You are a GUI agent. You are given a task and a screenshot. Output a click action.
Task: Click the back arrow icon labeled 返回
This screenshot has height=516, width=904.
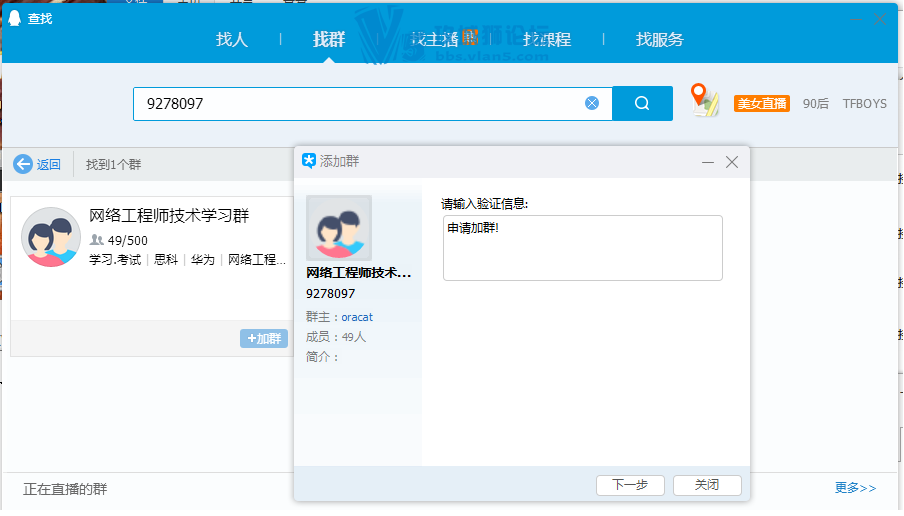coord(24,164)
